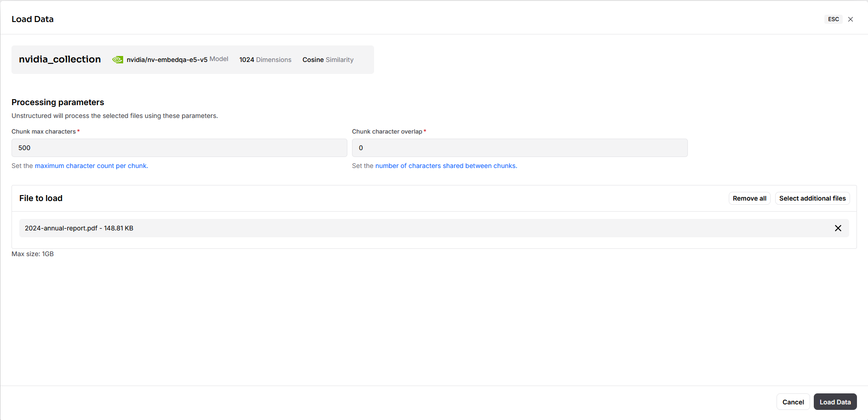This screenshot has width=868, height=420.
Task: Click the Cosine Similarity label
Action: [x=328, y=60]
